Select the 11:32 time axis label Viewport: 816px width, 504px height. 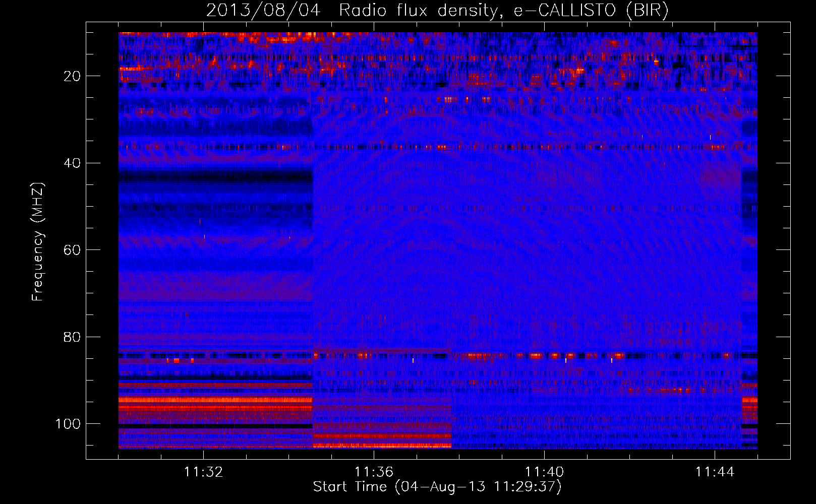pos(203,472)
